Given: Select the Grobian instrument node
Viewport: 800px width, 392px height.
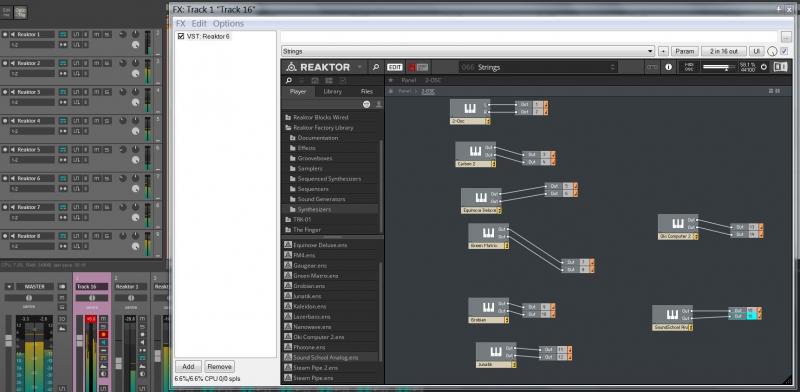Looking at the screenshot, I should (x=488, y=310).
